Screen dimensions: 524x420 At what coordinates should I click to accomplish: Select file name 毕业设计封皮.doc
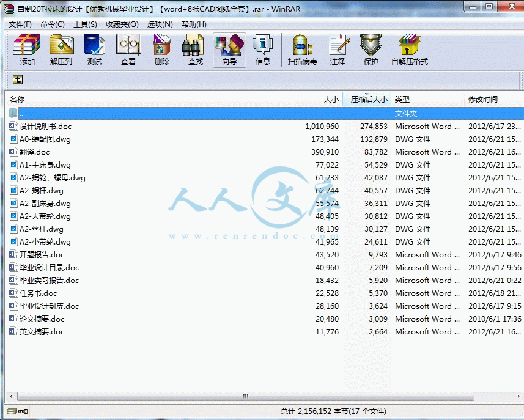(49, 306)
